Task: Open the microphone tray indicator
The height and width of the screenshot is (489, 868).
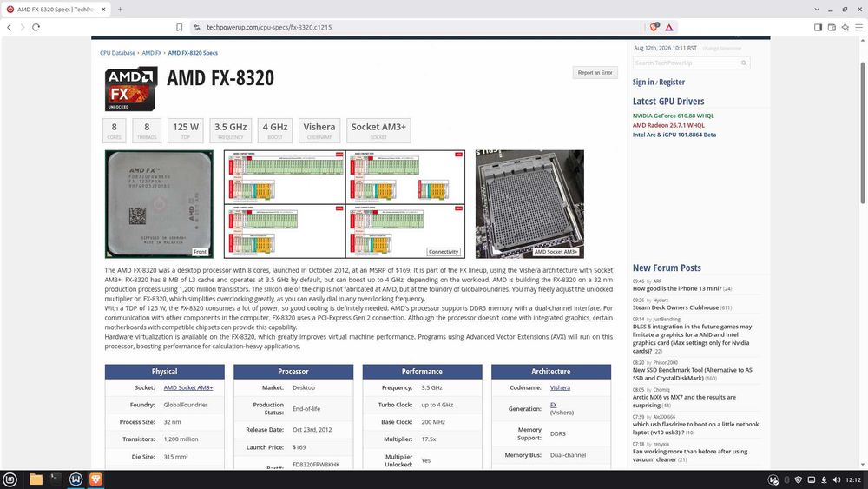Action: coord(824,480)
